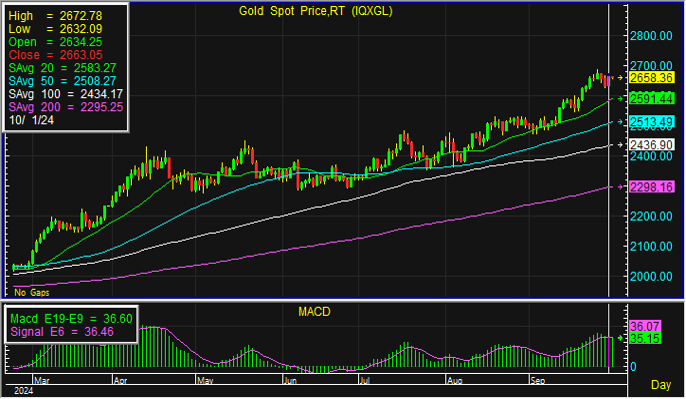Viewport: 686px width, 399px height.
Task: Click the yellow 2658.36 price label
Action: [x=651, y=78]
